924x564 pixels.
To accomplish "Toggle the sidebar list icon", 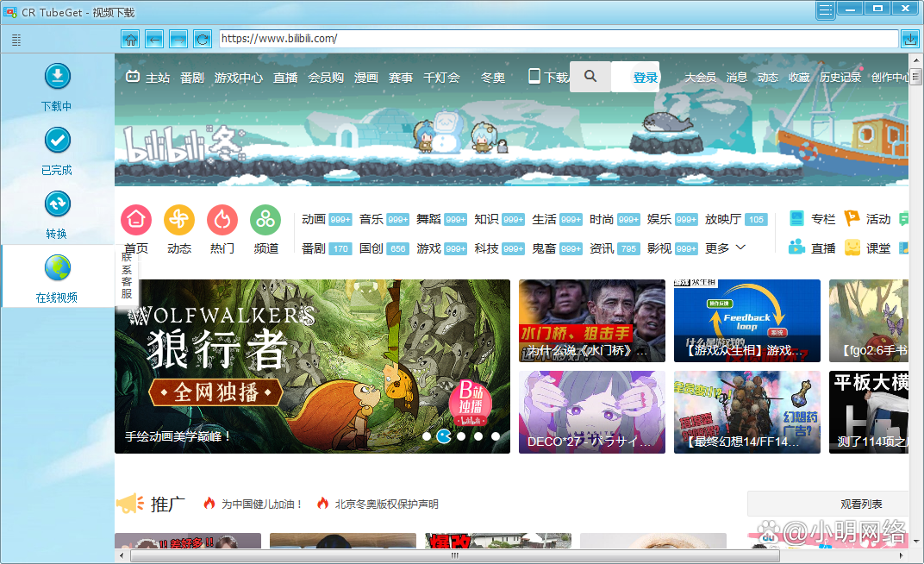I will [16, 40].
